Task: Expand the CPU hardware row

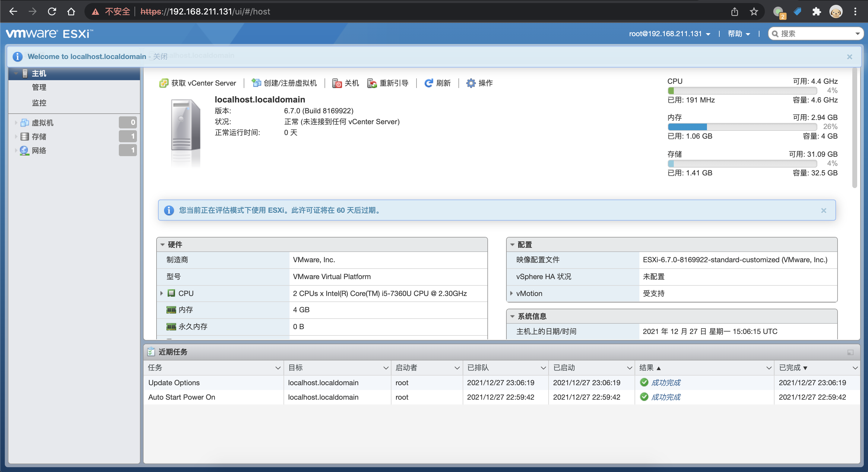Action: tap(161, 293)
